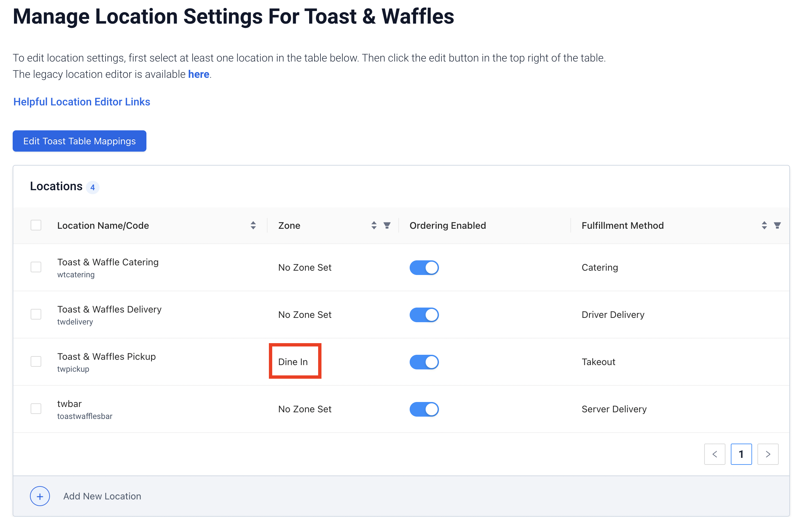The height and width of the screenshot is (532, 804).
Task: Click the Add New Location text
Action: (102, 496)
